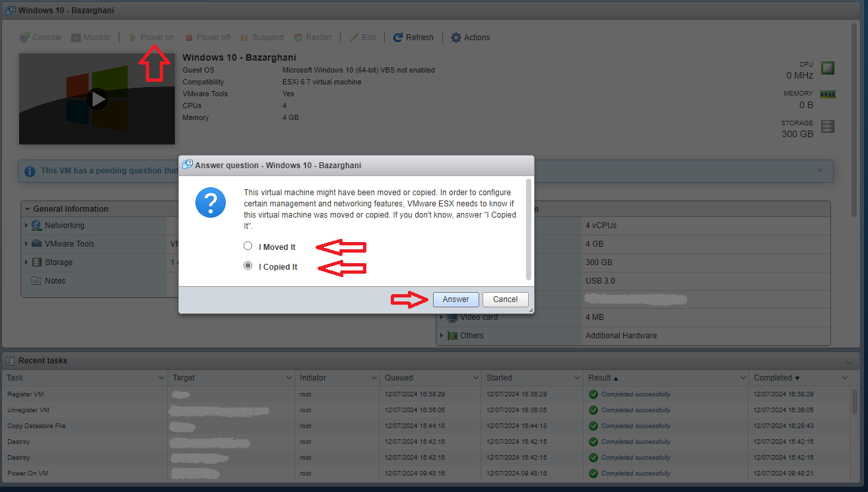Expand the Networking row arrow
This screenshot has width=868, height=492.
(26, 226)
